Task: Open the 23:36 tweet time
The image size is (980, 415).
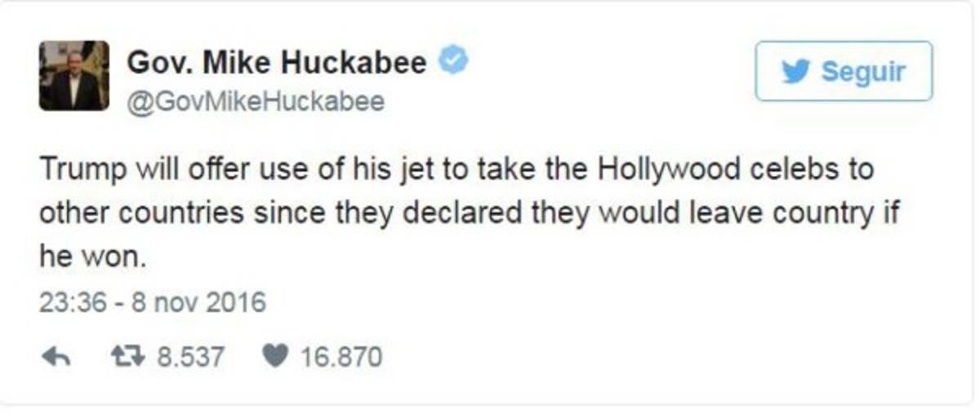Action: [x=73, y=302]
